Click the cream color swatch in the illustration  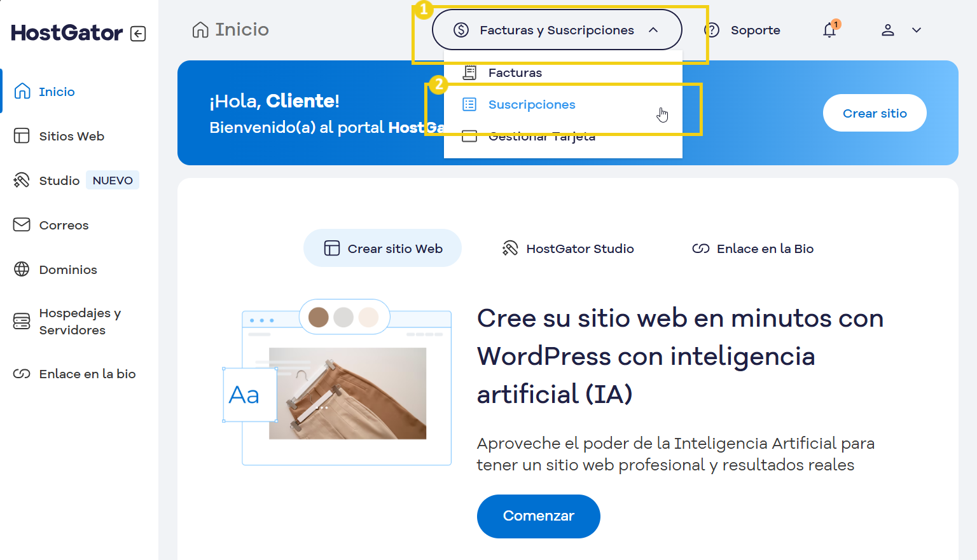tap(368, 317)
